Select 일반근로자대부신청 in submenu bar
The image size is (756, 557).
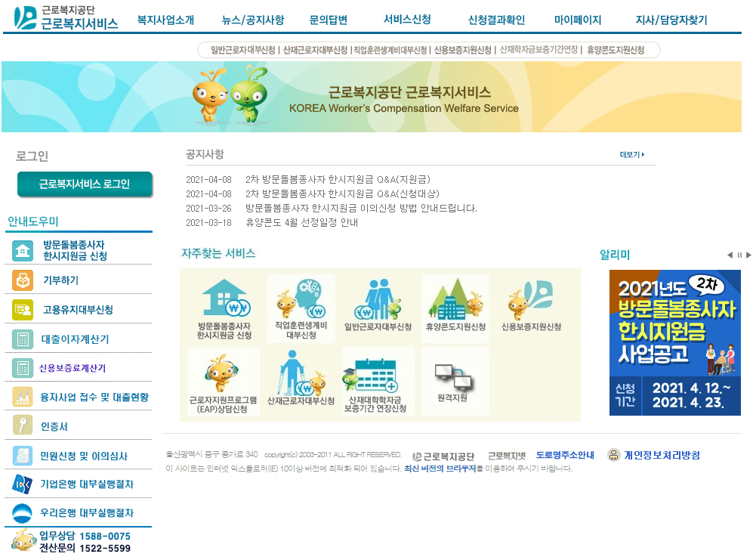243,50
